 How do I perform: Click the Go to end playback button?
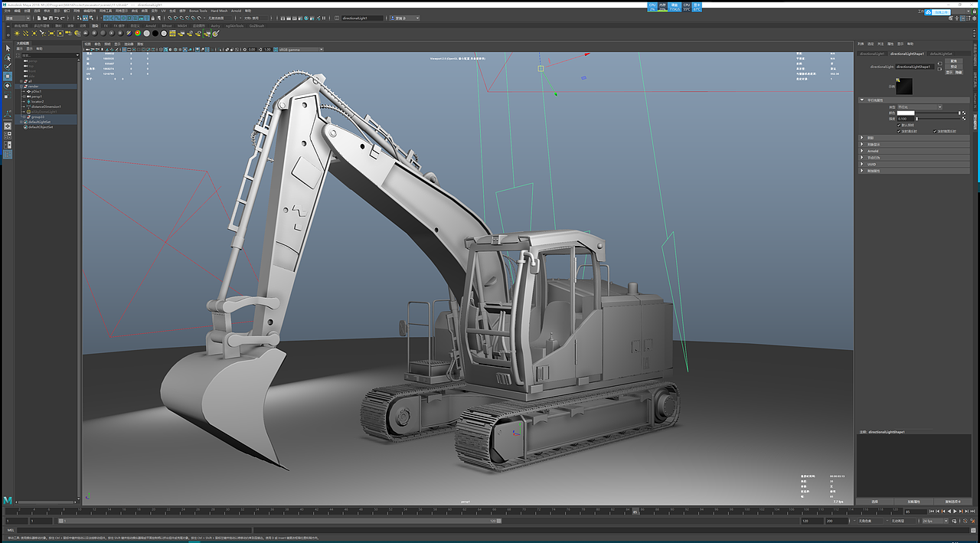[972, 512]
